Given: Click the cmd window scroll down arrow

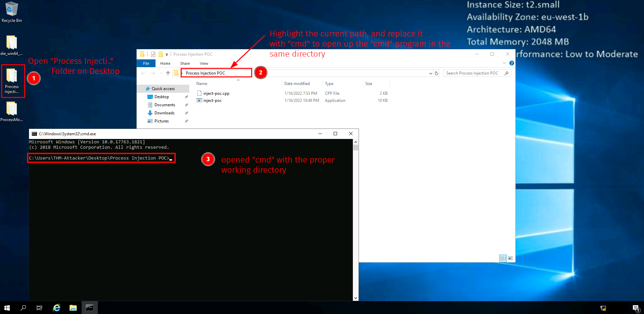Looking at the screenshot, I should [356, 298].
